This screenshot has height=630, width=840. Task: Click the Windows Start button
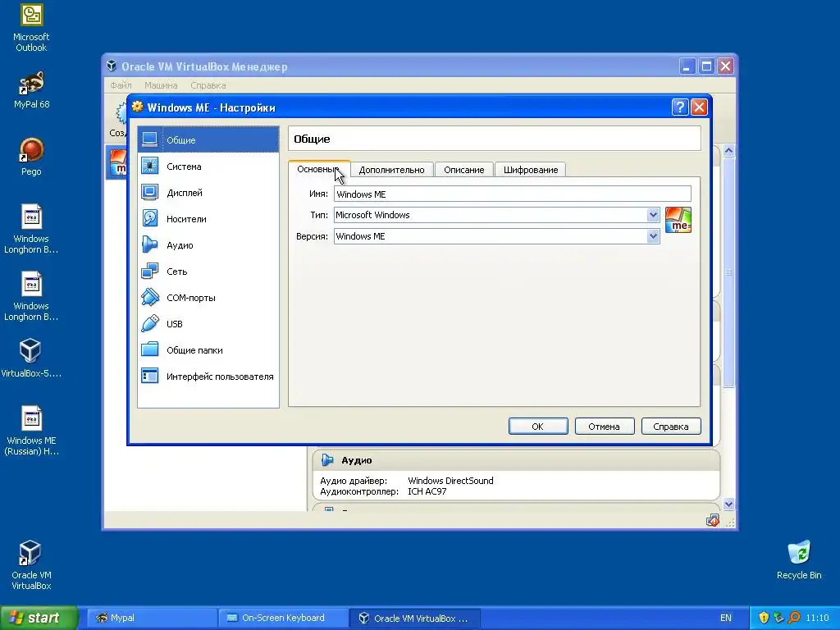tap(39, 618)
